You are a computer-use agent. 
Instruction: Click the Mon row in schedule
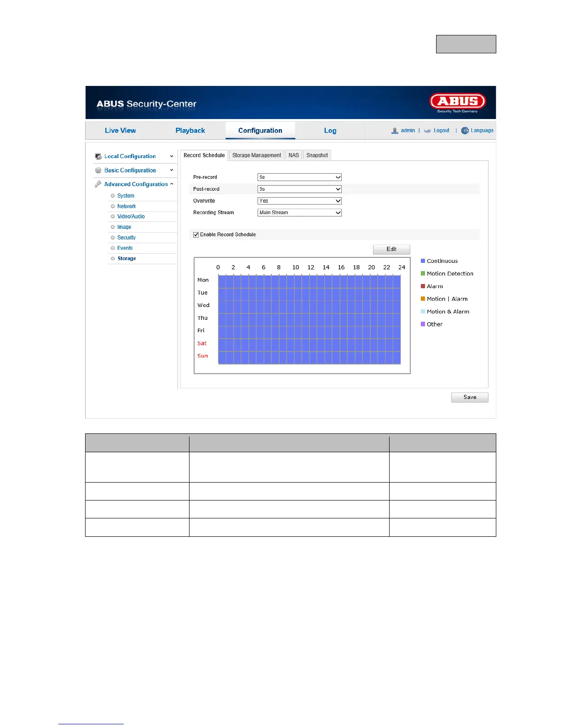[x=309, y=281]
